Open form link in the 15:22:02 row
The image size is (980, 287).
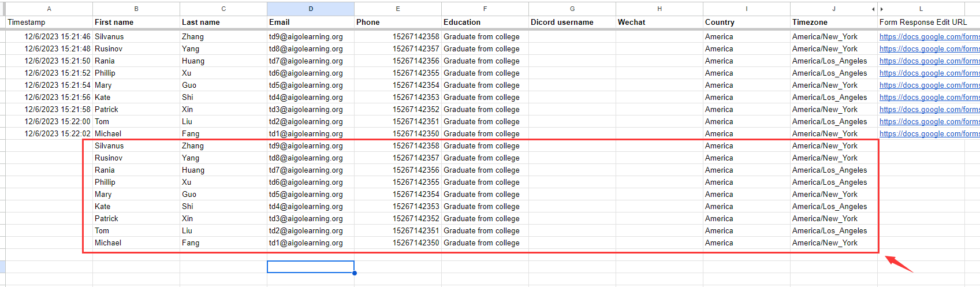(929, 134)
